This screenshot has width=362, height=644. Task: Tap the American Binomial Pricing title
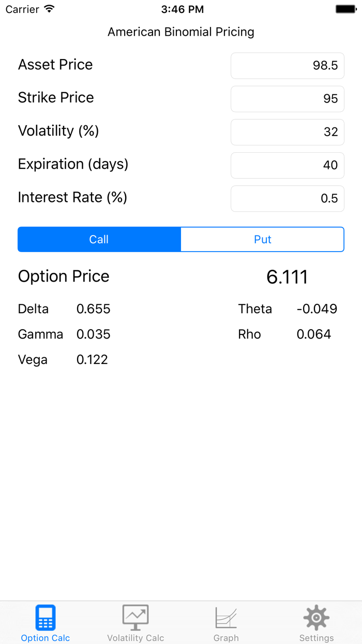point(180,32)
